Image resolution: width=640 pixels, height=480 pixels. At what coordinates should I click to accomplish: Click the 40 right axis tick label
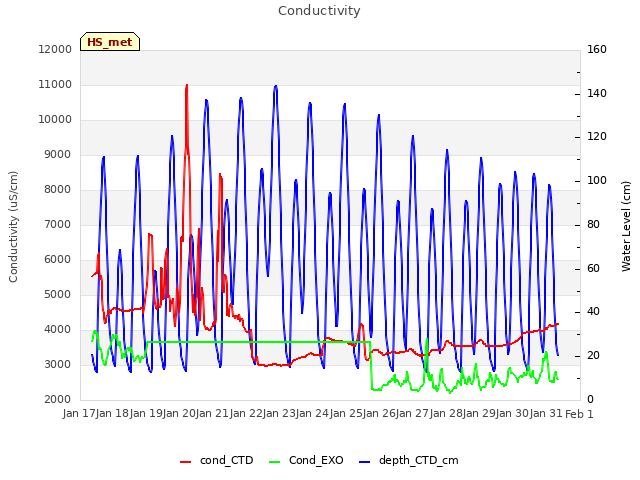(593, 312)
